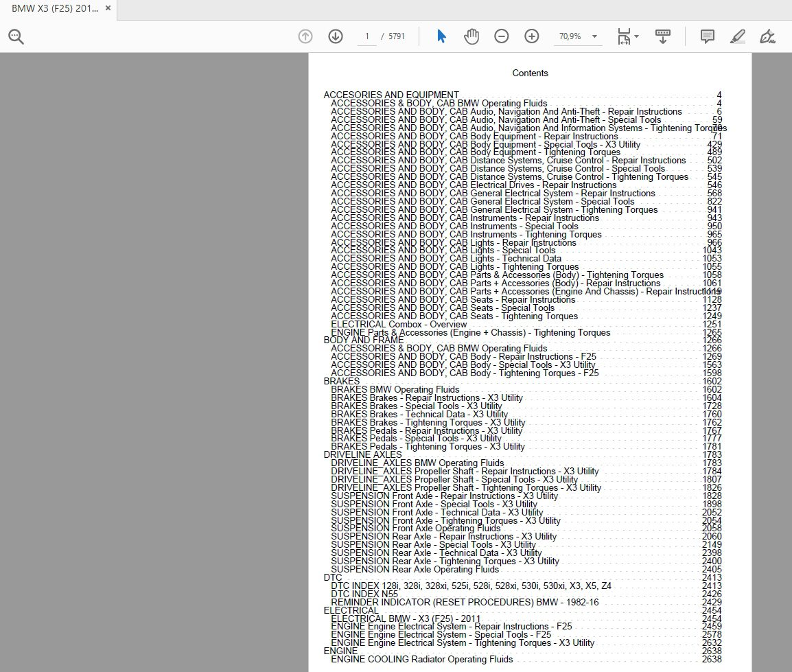Click CAB Electrical Drives - Repair Instructions entry
This screenshot has width=792, height=672.
tap(474, 185)
